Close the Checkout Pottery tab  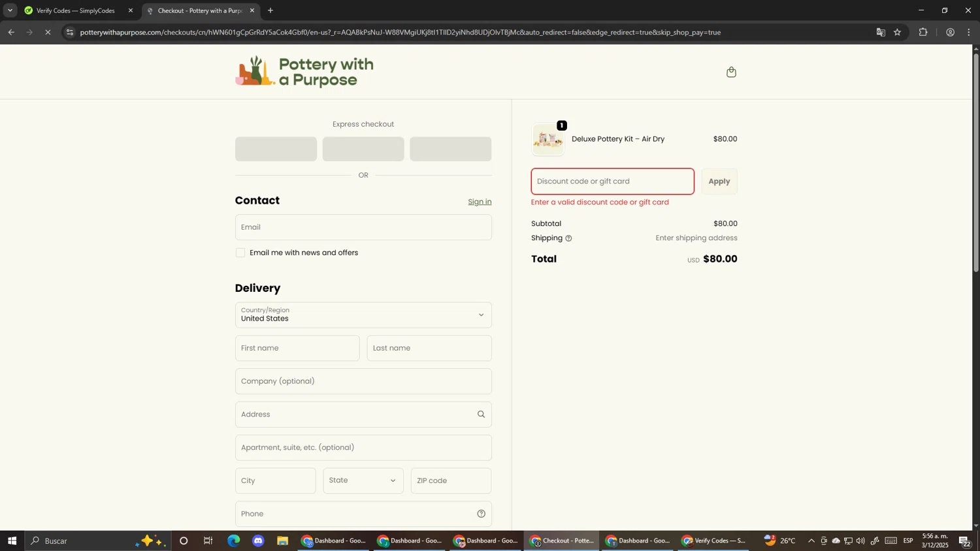[252, 10]
